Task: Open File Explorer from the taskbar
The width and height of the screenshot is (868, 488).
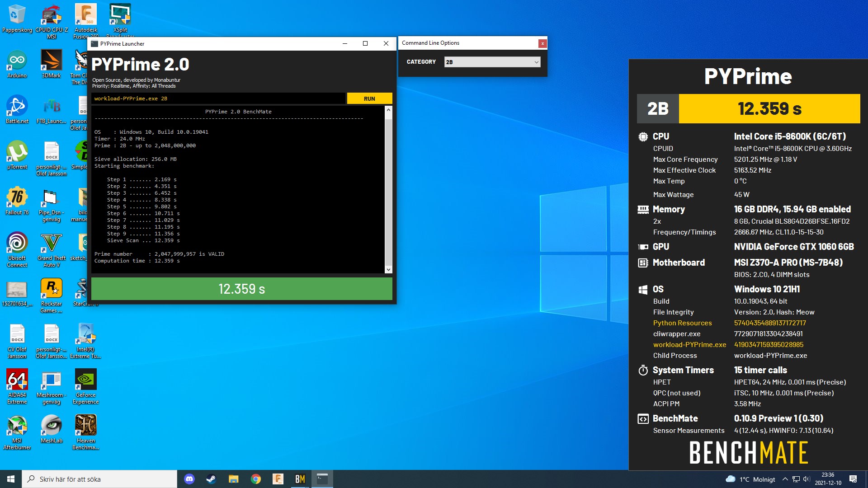Action: [x=233, y=479]
